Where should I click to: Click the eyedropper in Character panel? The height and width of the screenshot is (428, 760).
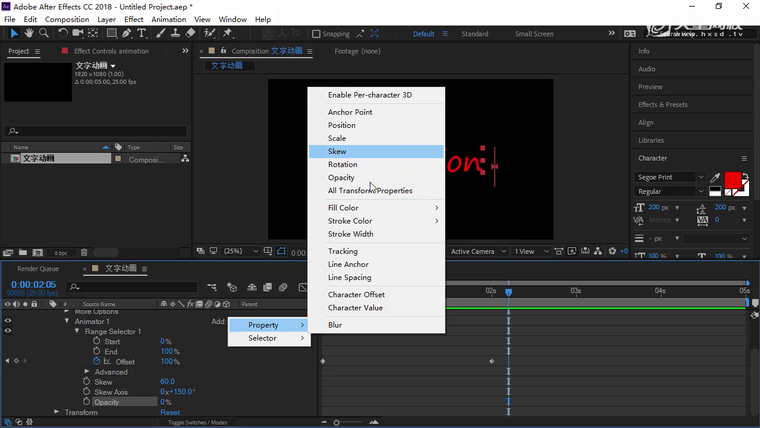714,177
